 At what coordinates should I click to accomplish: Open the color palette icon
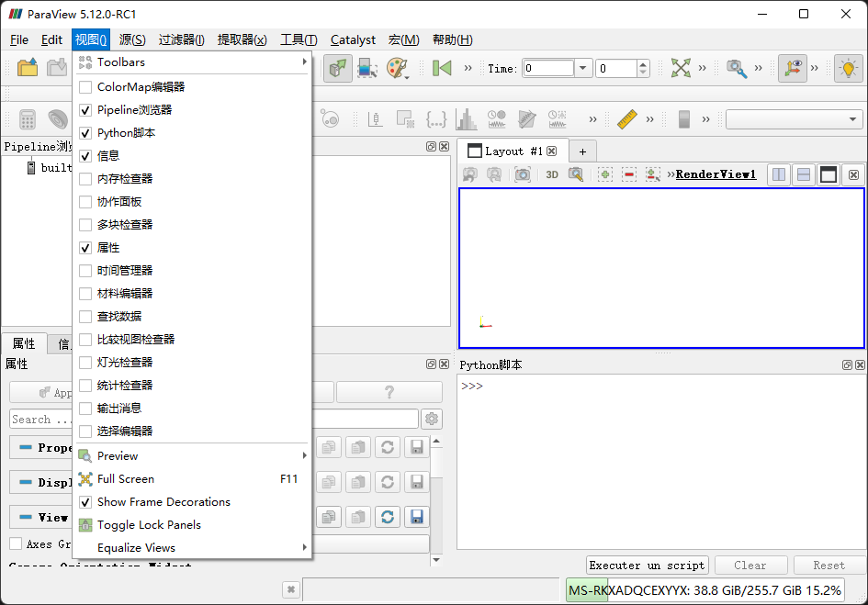point(397,68)
